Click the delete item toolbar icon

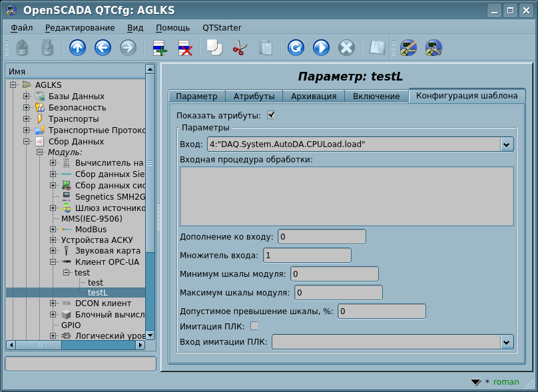pos(184,48)
